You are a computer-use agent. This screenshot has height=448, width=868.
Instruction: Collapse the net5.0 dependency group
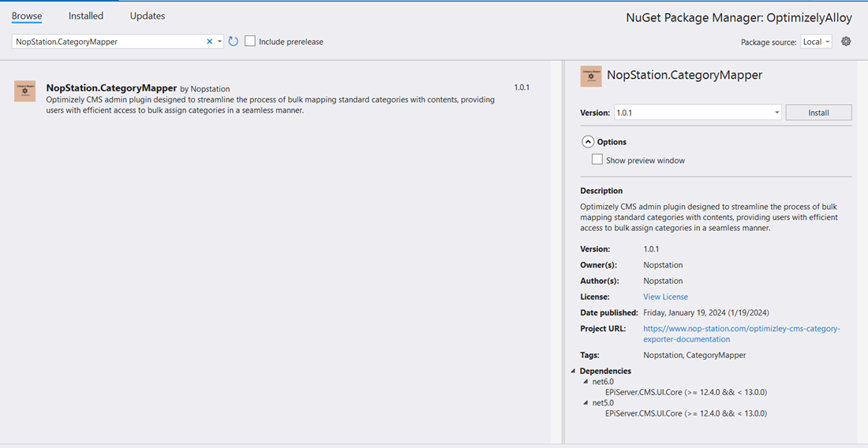click(586, 402)
